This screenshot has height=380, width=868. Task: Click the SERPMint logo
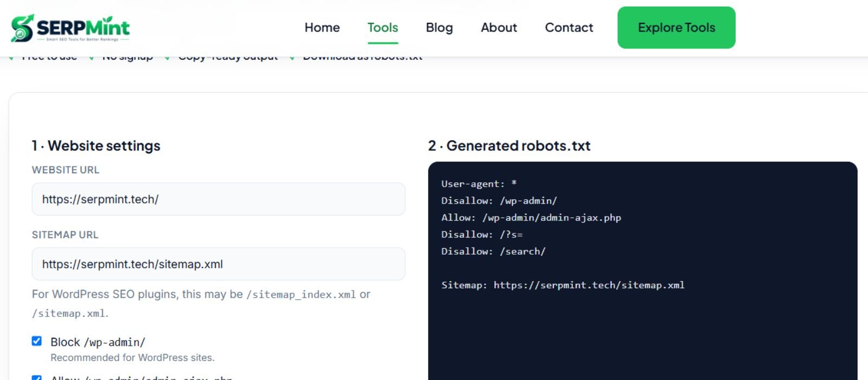coord(71,28)
